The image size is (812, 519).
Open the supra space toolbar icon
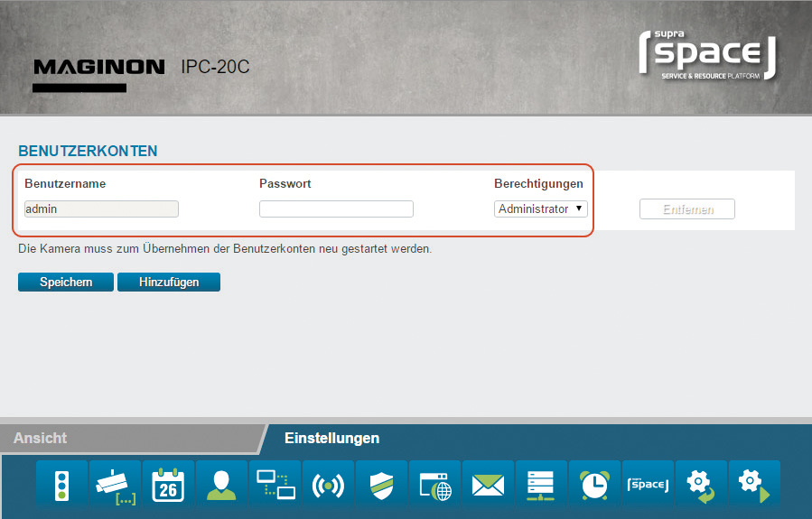click(649, 485)
